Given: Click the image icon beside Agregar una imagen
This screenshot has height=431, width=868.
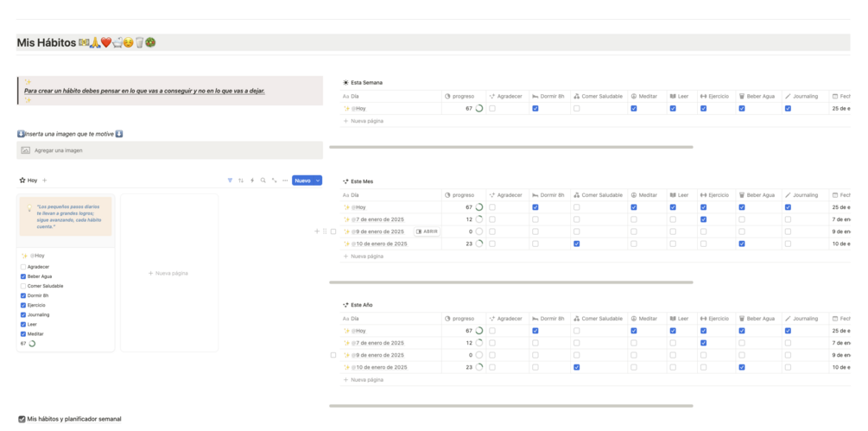Looking at the screenshot, I should [x=26, y=150].
